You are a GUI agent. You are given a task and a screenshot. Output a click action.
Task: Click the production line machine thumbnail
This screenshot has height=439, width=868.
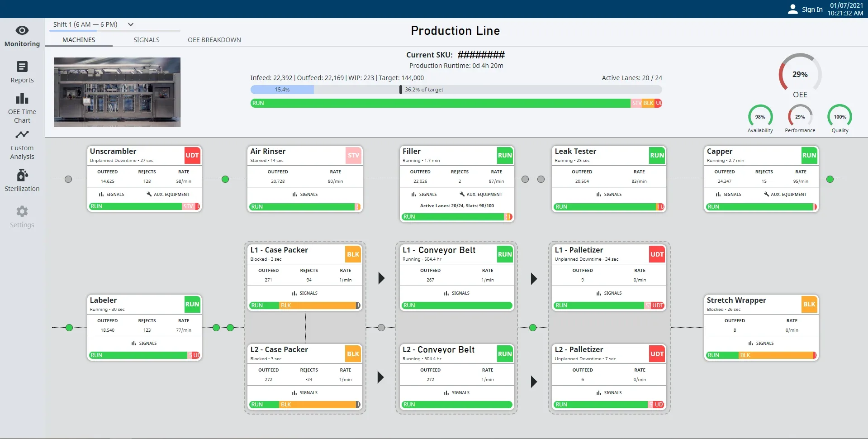117,92
